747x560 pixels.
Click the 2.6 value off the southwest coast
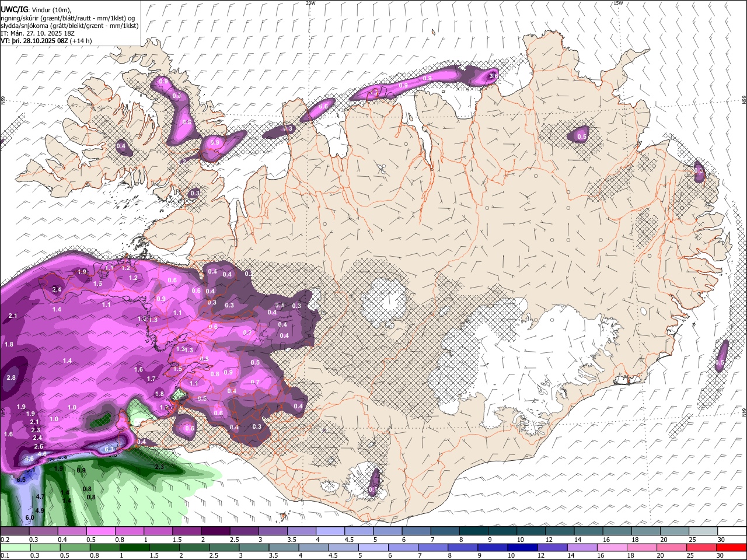point(39,446)
